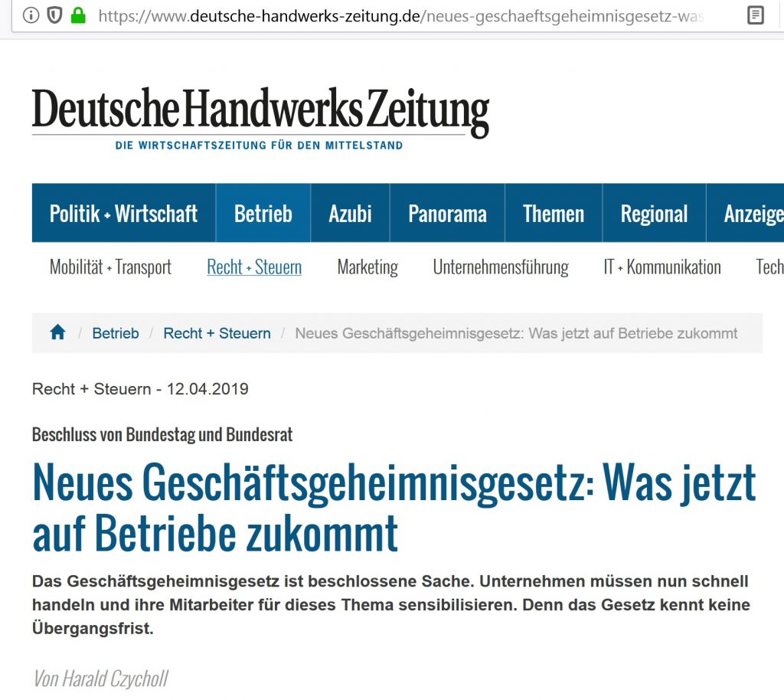Click the headline 'Neues Geschäftsgeheimnisgesetz'
784x700 pixels.
coord(394,508)
